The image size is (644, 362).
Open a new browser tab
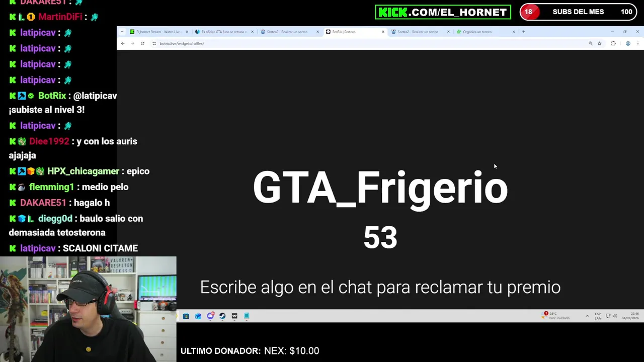[x=523, y=32]
